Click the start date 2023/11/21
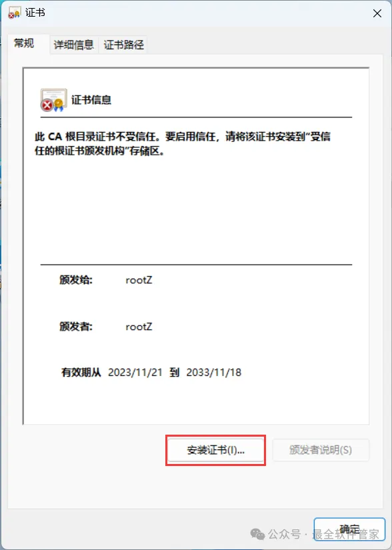Viewport: 392px width, 550px height. pyautogui.click(x=135, y=372)
